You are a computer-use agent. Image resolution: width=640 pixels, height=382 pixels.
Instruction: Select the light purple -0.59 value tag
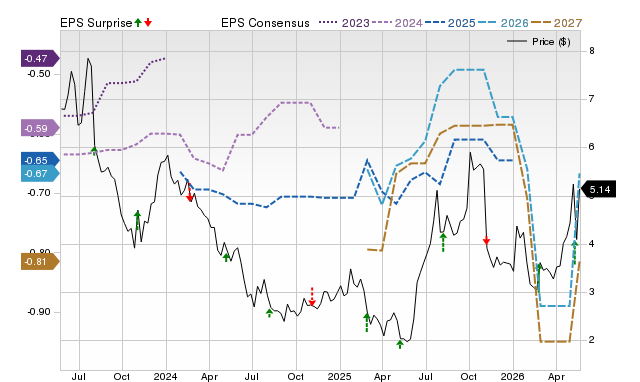pyautogui.click(x=40, y=129)
